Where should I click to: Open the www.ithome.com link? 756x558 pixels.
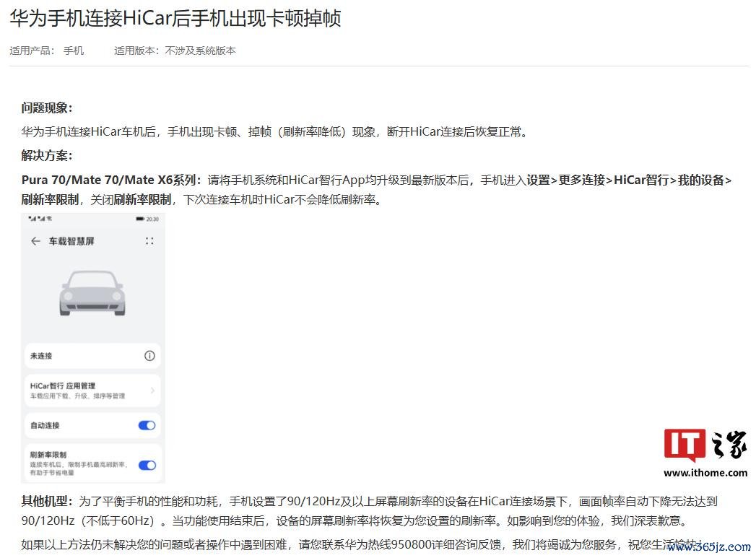click(x=705, y=473)
